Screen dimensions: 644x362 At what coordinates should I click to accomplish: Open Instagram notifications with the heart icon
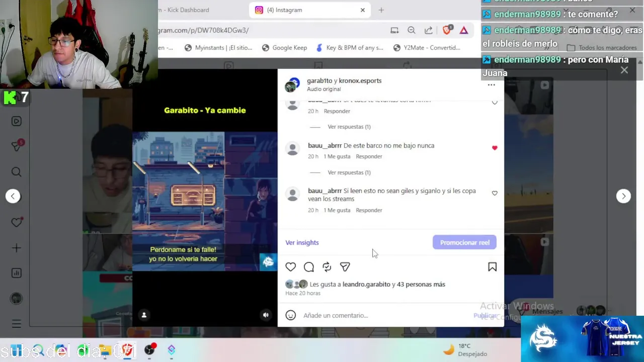click(x=17, y=222)
